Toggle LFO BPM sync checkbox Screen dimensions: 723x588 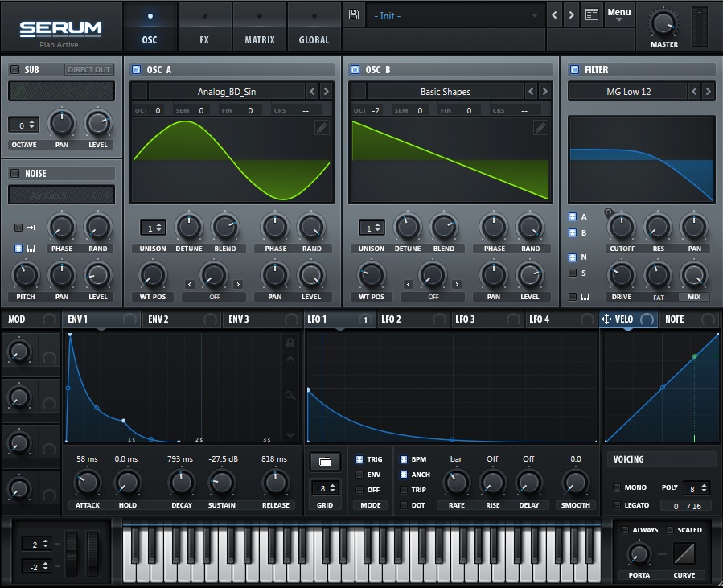pyautogui.click(x=404, y=459)
